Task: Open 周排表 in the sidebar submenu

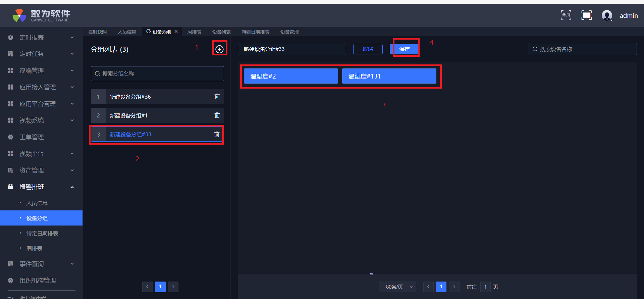Action: pos(34,249)
